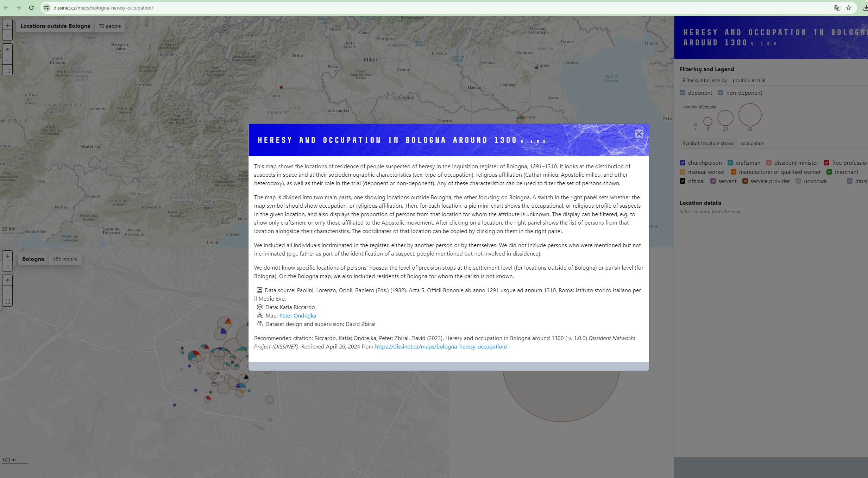868x478 pixels.
Task: Select the red Turin location marker
Action: 281,87
